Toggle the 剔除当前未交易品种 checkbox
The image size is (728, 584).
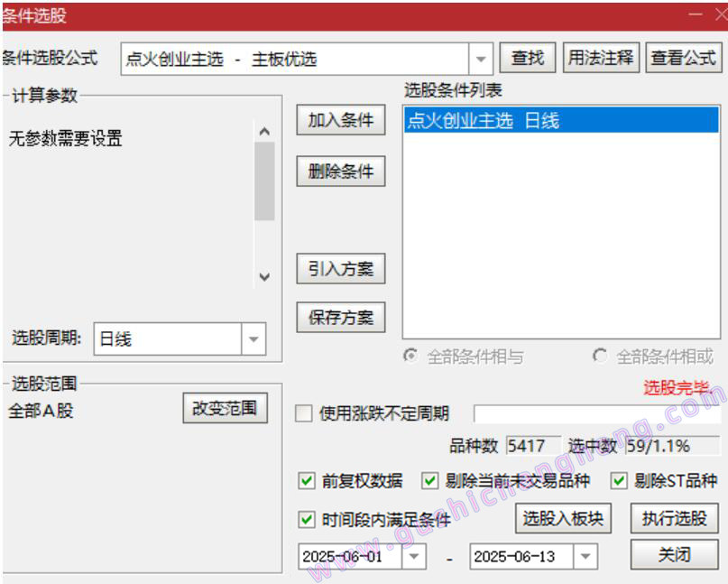click(429, 481)
